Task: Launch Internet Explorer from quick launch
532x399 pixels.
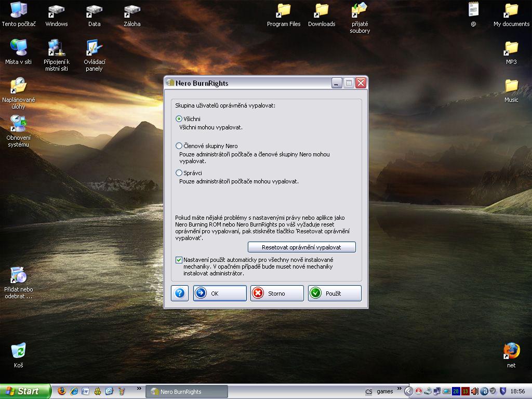Action: point(74,391)
